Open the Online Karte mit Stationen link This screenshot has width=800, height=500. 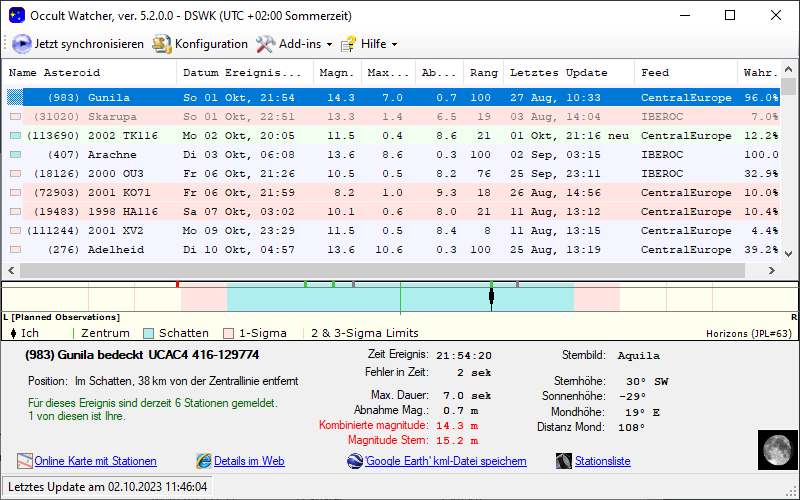coord(95,461)
